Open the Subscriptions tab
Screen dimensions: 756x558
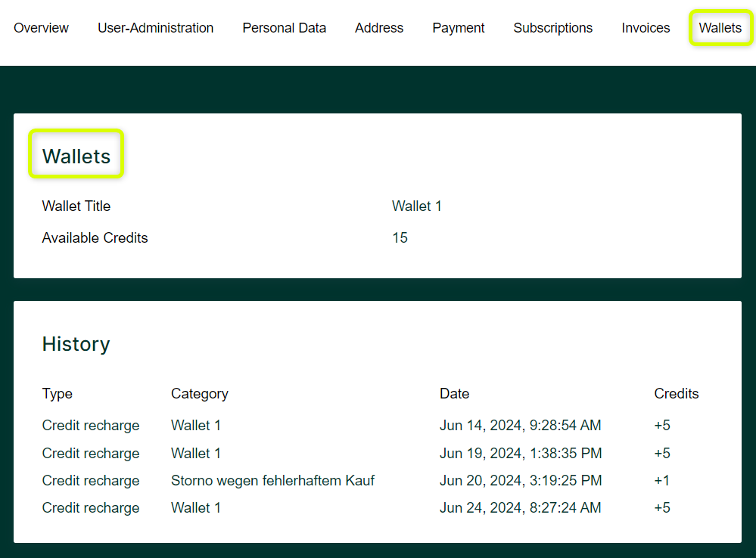point(552,28)
